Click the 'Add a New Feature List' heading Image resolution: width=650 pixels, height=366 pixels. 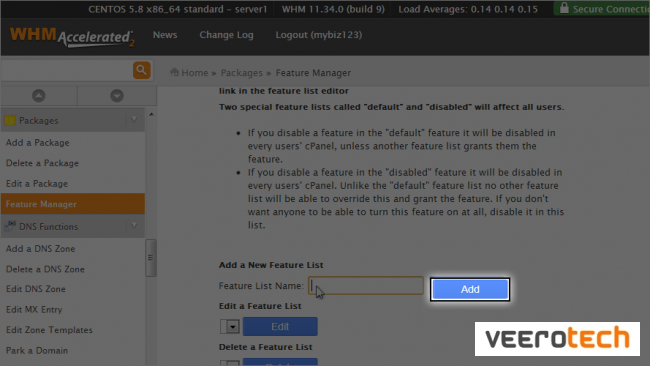point(271,265)
